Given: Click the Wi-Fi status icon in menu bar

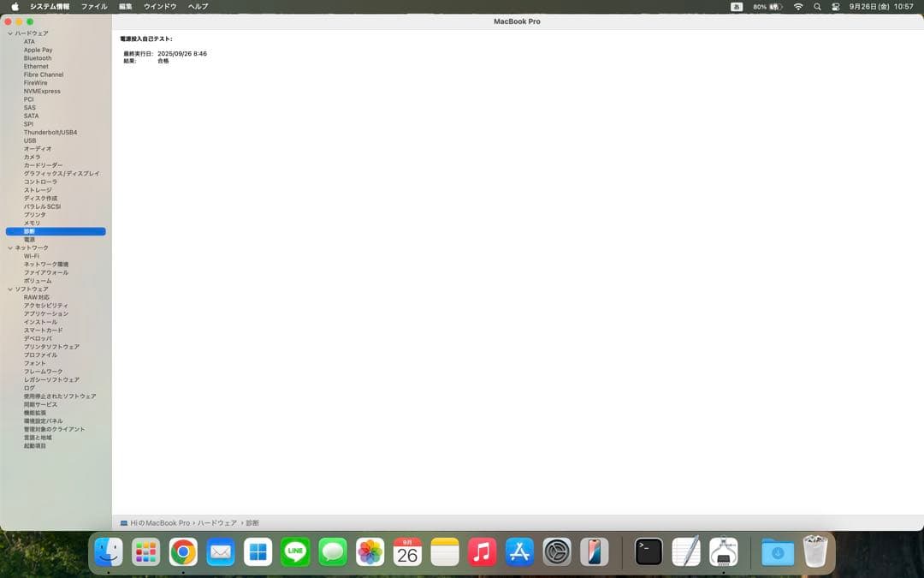Looking at the screenshot, I should (x=798, y=6).
